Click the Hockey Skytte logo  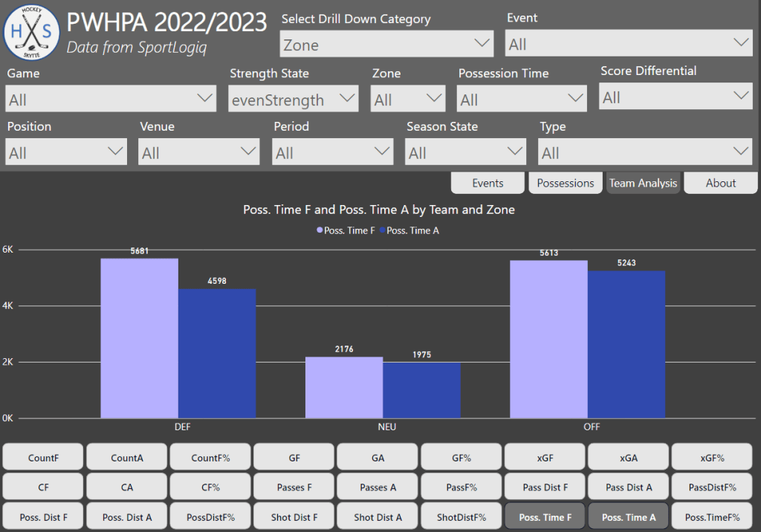(x=32, y=31)
